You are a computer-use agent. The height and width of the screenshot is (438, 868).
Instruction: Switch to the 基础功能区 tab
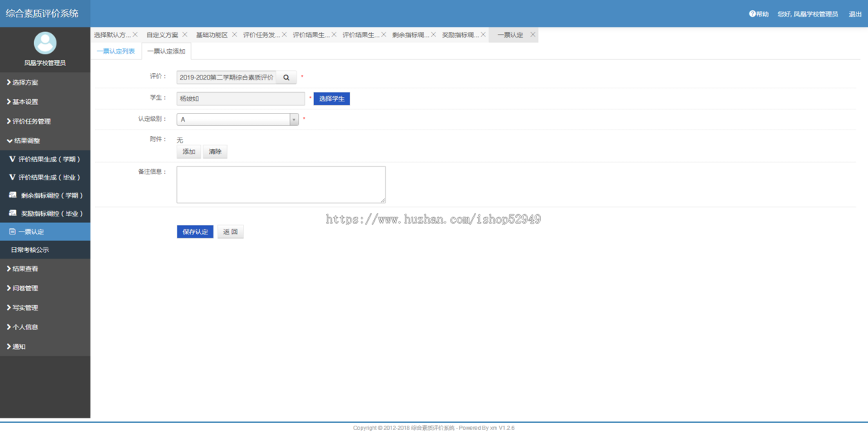click(x=211, y=35)
